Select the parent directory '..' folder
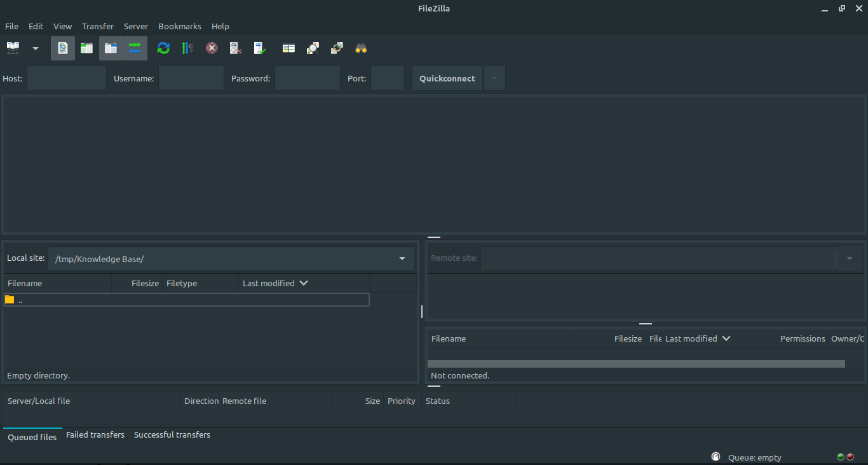 [187, 300]
